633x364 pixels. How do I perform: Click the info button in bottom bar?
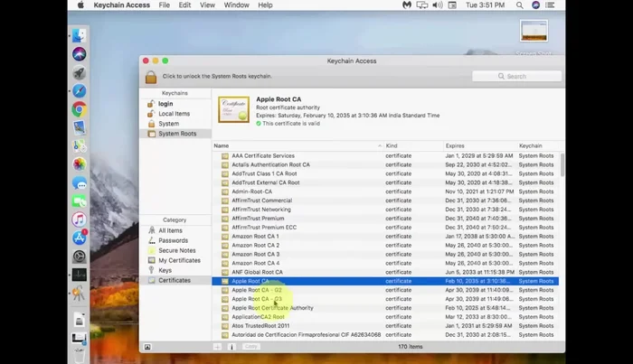231,346
